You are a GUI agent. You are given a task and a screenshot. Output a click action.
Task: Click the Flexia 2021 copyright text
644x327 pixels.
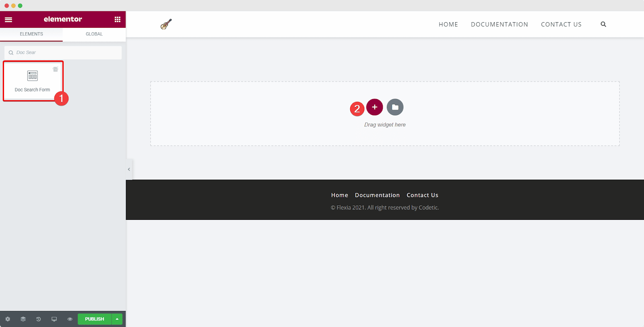click(x=385, y=208)
